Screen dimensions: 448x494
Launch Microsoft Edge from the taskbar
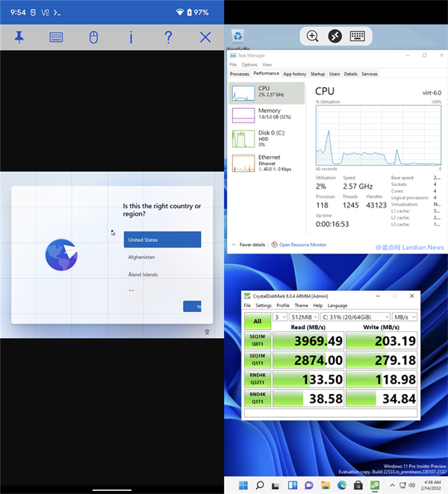tap(342, 485)
